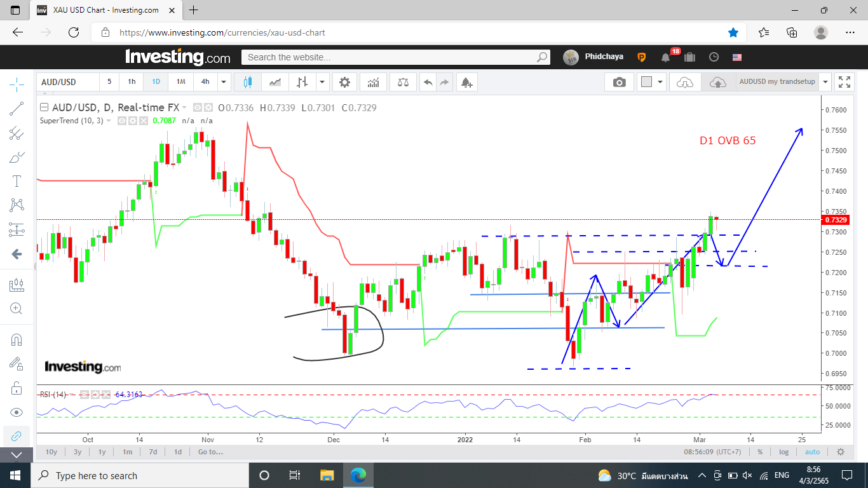Switch to the 1M timeframe
Viewport: 868px width, 488px height.
tap(180, 82)
